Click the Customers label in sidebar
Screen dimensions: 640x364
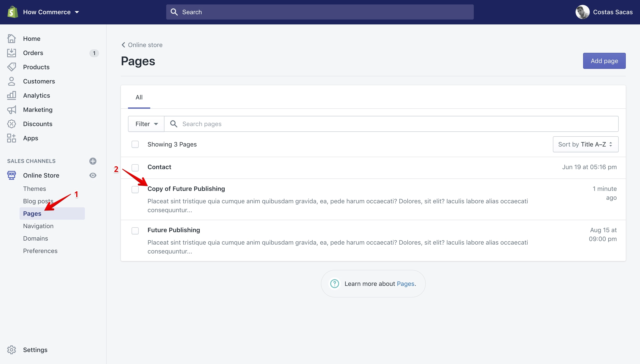coord(39,81)
